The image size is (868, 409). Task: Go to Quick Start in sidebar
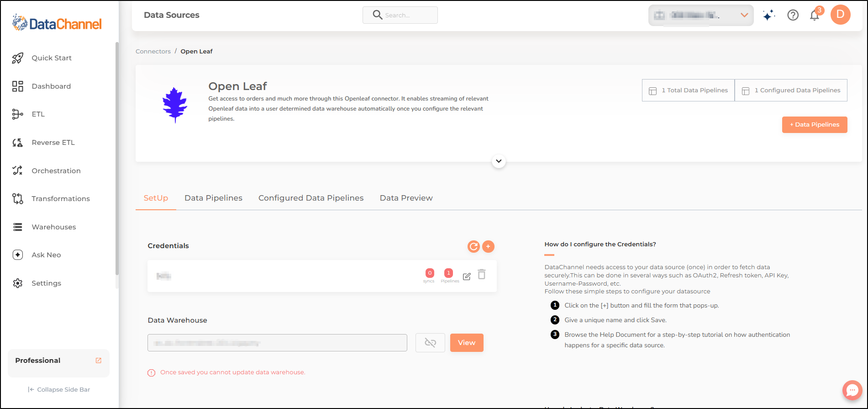52,58
